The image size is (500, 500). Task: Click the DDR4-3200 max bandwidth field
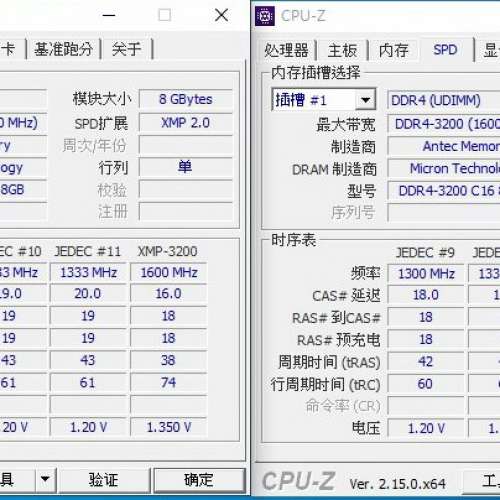(444, 124)
